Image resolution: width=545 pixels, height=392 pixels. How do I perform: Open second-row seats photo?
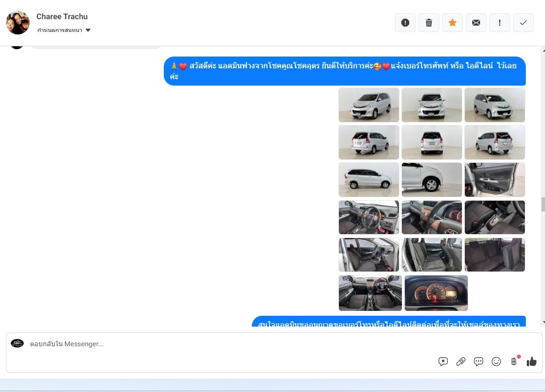[432, 255]
